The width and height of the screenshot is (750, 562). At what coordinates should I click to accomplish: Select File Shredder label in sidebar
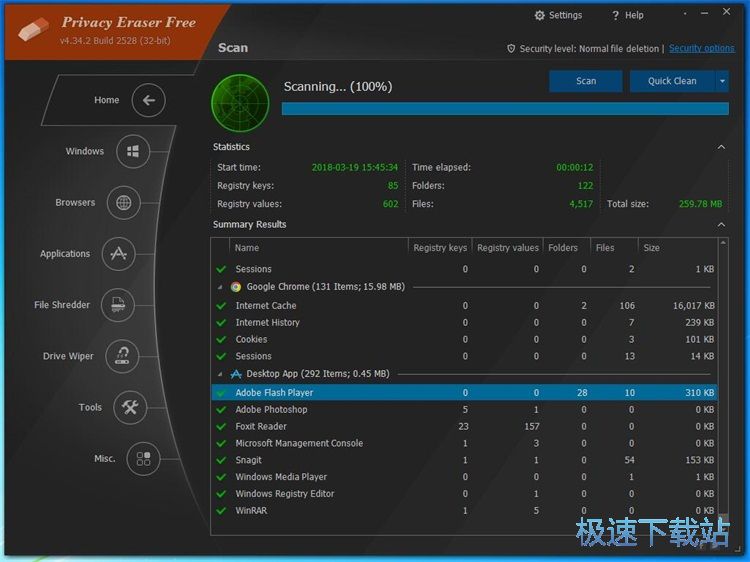62,305
